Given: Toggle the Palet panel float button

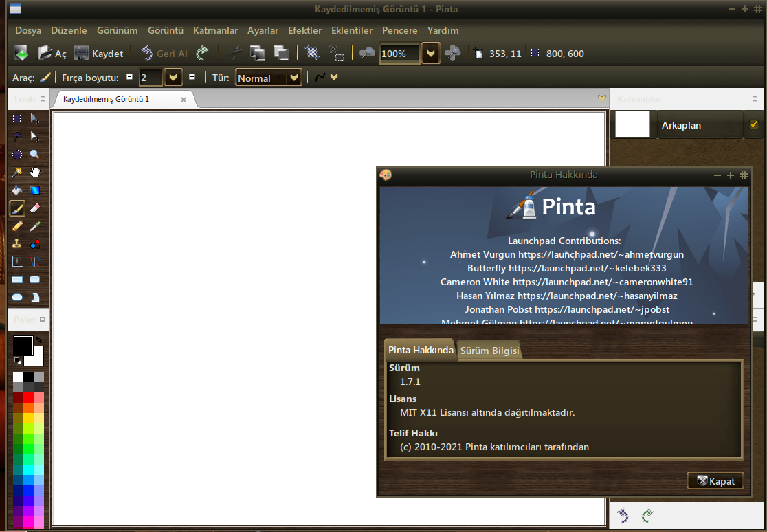Looking at the screenshot, I should 42,319.
